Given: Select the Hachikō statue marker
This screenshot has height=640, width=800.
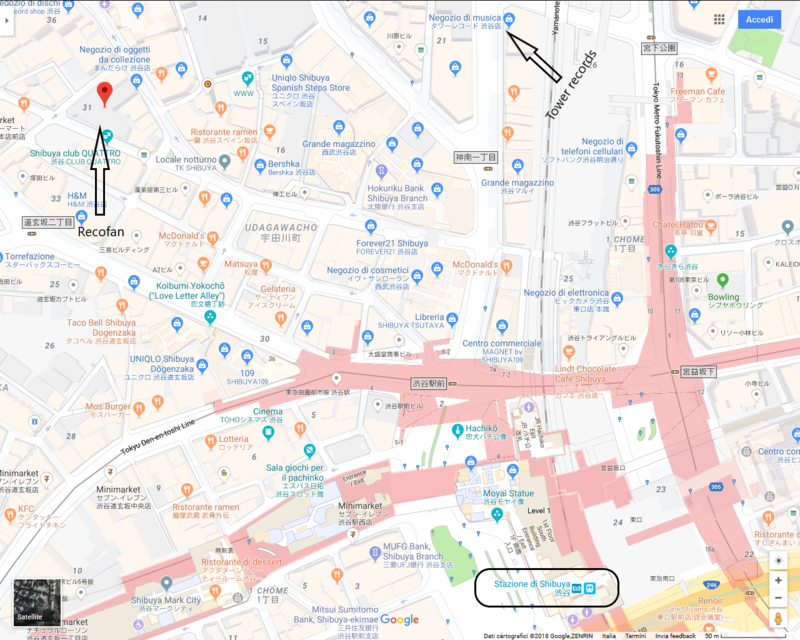Looking at the screenshot, I should point(458,430).
